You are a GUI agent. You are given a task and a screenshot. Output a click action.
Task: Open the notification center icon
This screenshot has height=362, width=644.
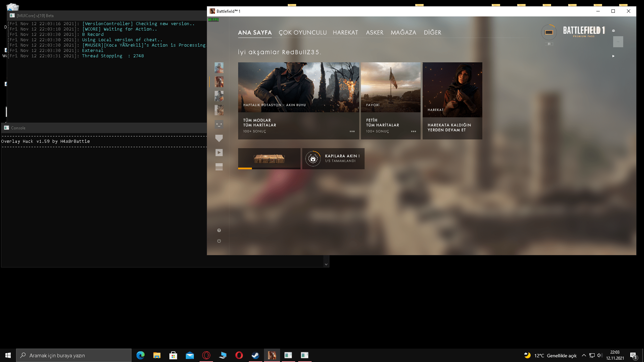click(x=634, y=355)
